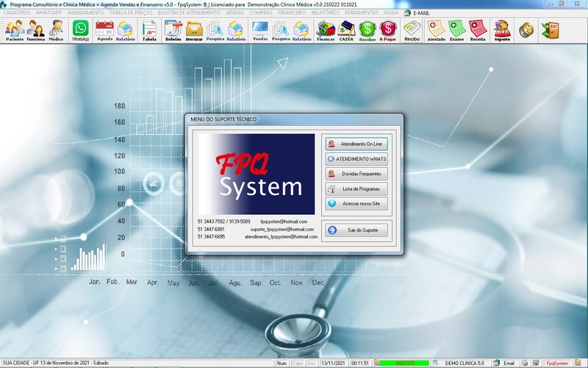Screen dimensions: 588x368
Task: Click the Sair do Suporte button
Action: pos(356,230)
